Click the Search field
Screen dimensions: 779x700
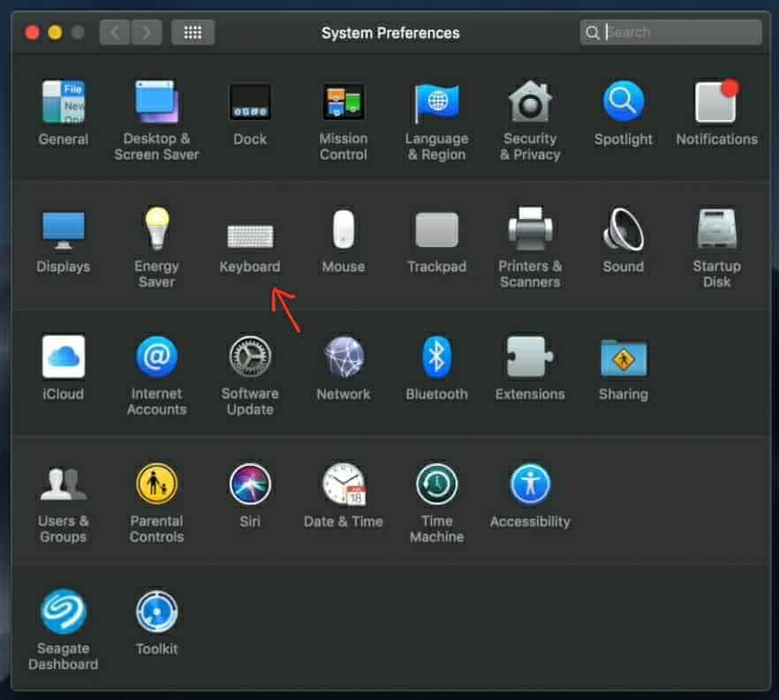coord(670,33)
